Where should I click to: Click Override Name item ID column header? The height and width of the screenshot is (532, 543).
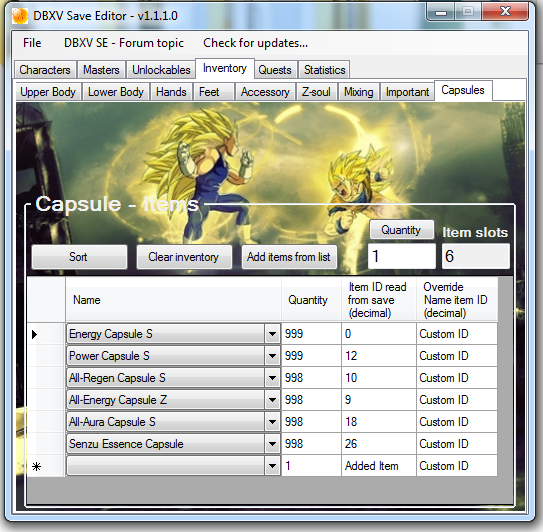(x=457, y=300)
